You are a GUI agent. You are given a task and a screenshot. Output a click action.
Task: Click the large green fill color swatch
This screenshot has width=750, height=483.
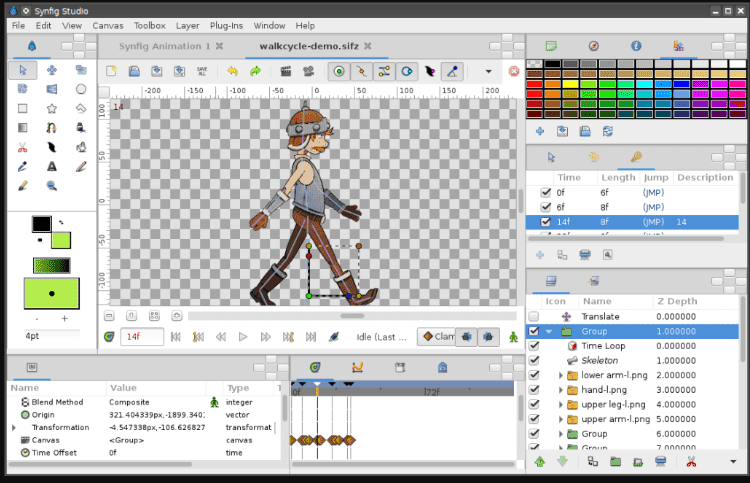[x=52, y=294]
